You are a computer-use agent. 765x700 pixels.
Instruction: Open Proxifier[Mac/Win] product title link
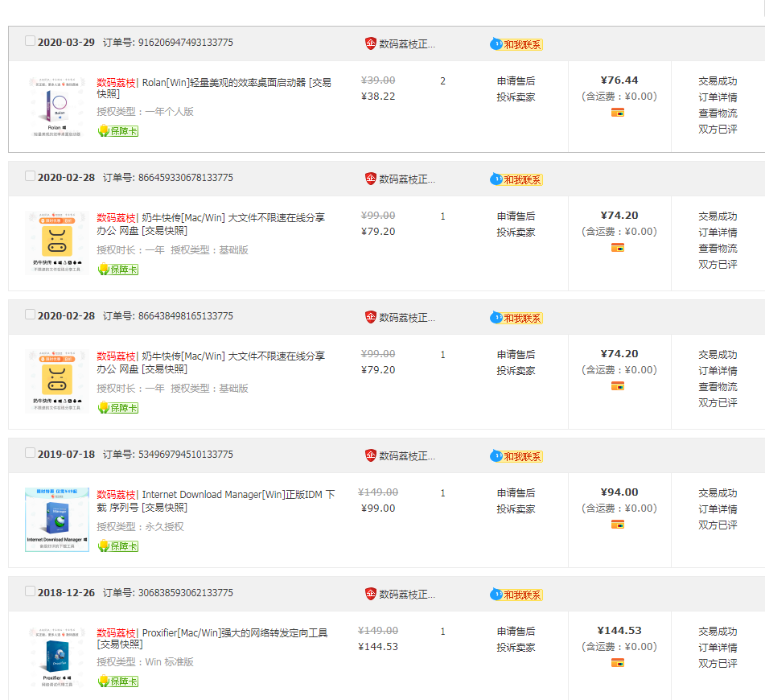click(212, 638)
